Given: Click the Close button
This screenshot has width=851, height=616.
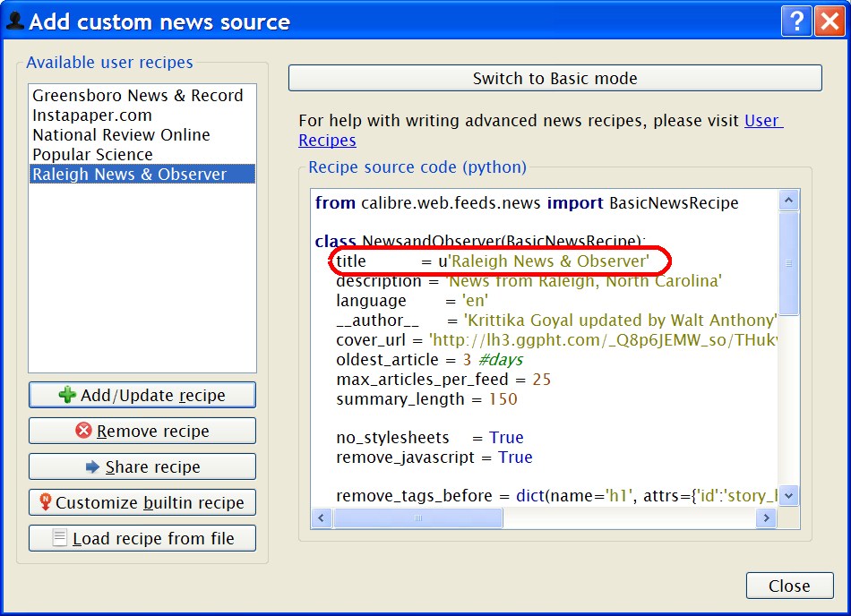Looking at the screenshot, I should [x=789, y=586].
